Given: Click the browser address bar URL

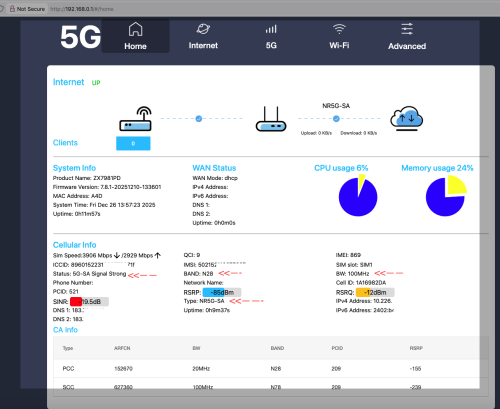Looking at the screenshot, I should (82, 9).
